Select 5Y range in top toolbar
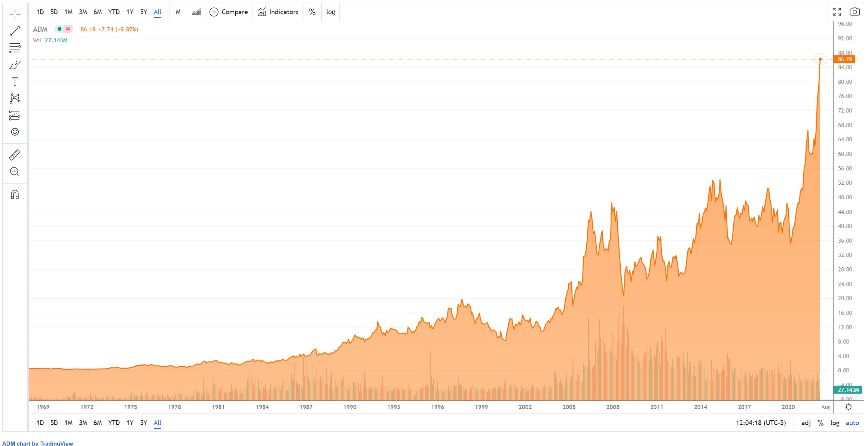 (x=144, y=12)
